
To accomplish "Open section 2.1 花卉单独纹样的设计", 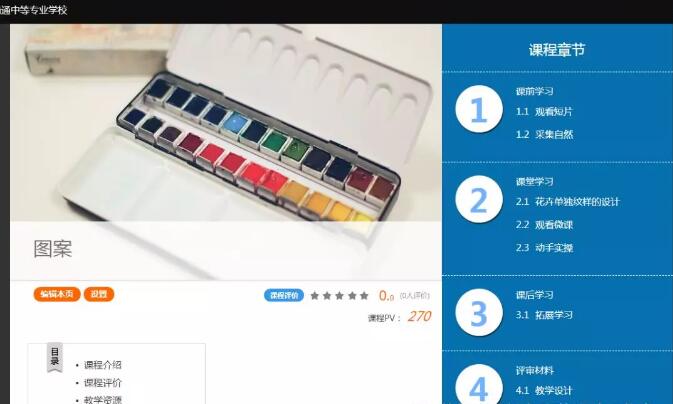I will (x=567, y=202).
